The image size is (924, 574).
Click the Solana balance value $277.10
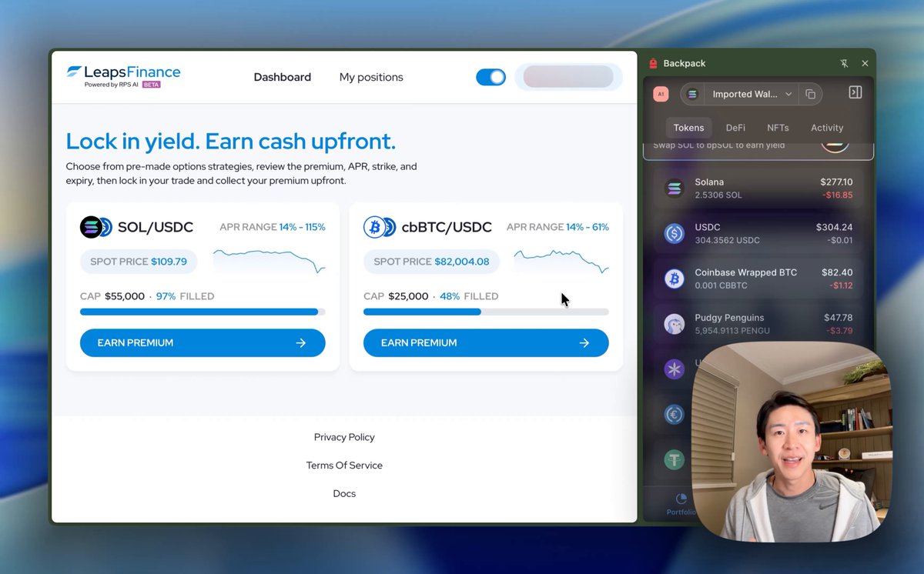(836, 182)
